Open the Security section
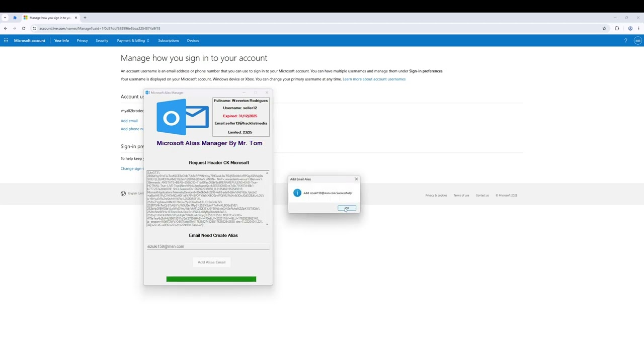644x362 pixels. (102, 40)
